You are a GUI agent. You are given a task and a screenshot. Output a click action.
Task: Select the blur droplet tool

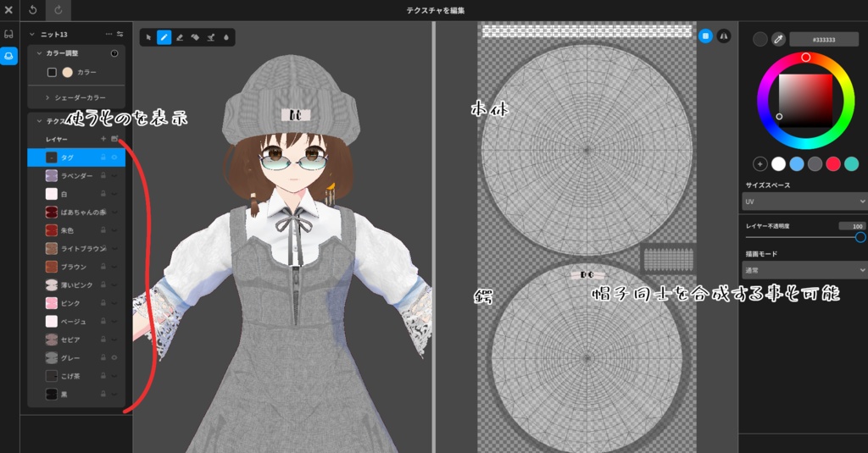tap(225, 37)
